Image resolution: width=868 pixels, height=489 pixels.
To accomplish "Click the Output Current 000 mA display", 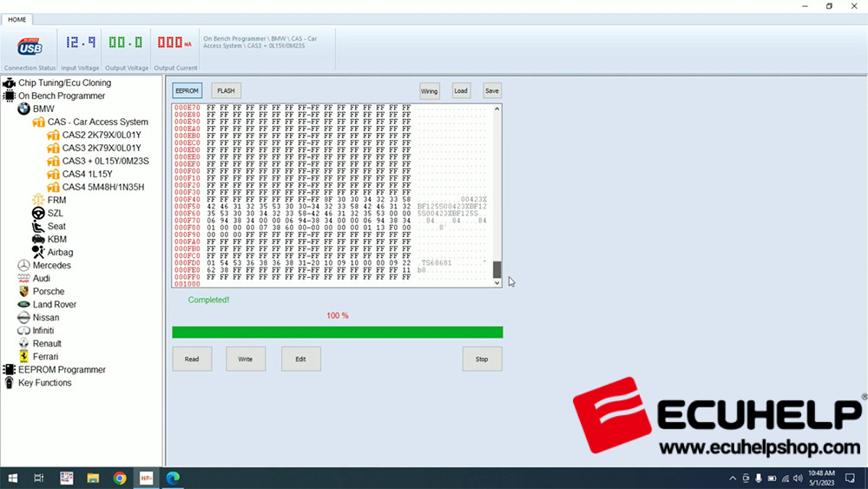I will pyautogui.click(x=174, y=42).
